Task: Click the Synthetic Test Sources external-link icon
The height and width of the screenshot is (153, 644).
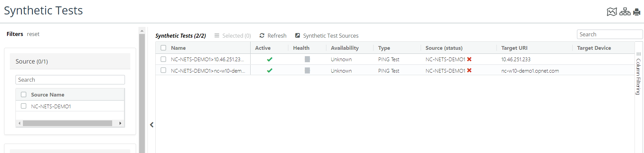Action: (298, 36)
